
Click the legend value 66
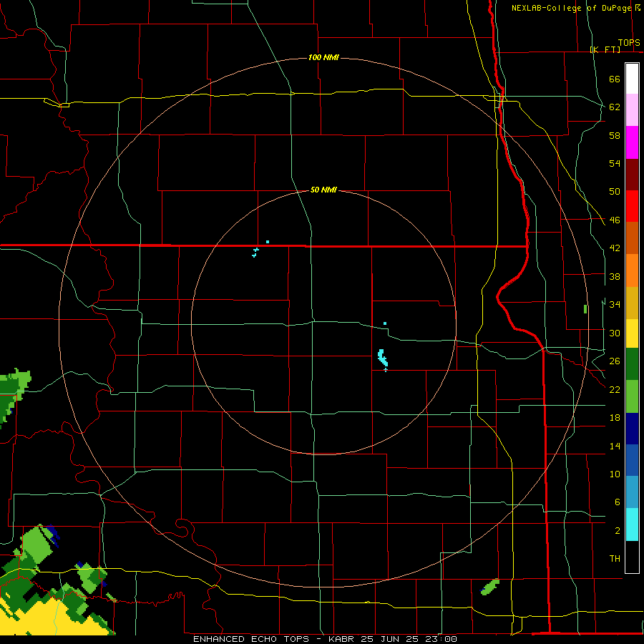click(615, 79)
